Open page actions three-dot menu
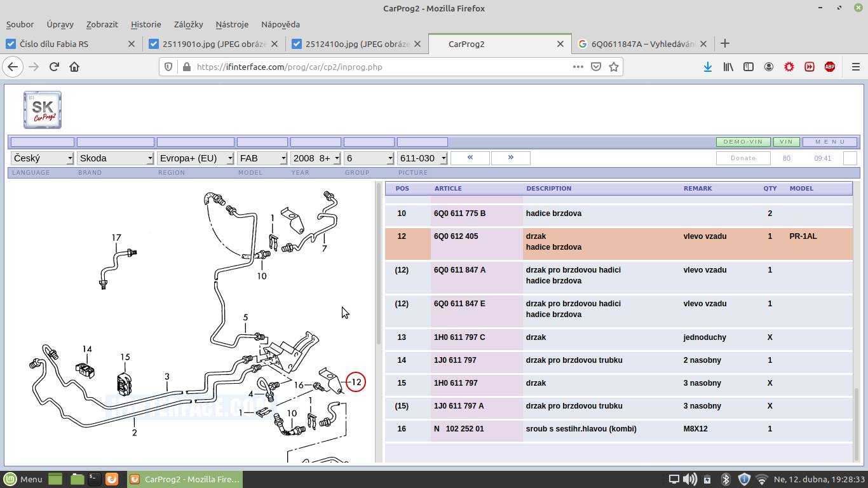 (578, 67)
